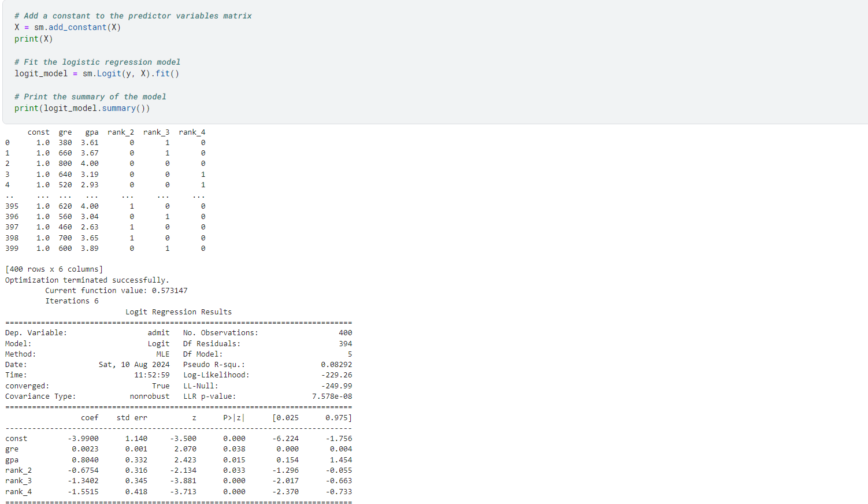Screen dimensions: 868x504
Task: Click the rank_3 coefficient -1.3402
Action: coord(83,481)
